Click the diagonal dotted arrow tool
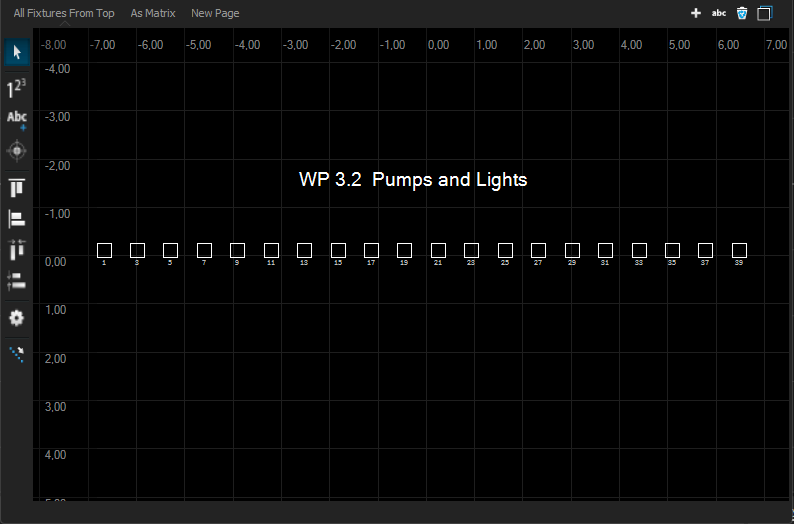Screen dimensions: 794x524 pos(17,353)
